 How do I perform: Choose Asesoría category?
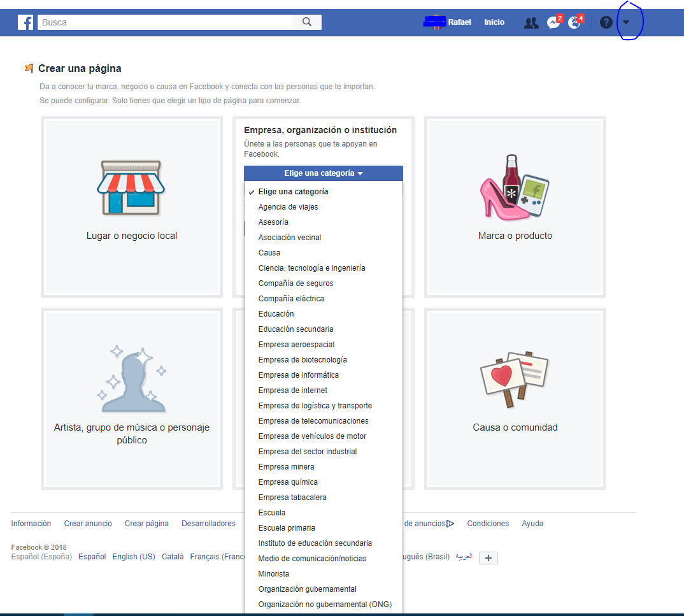click(324, 222)
